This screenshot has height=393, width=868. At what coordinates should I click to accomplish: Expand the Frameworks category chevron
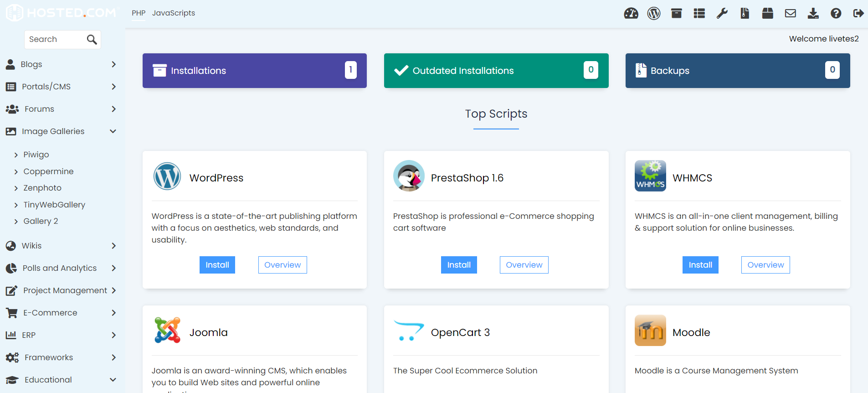pyautogui.click(x=113, y=357)
